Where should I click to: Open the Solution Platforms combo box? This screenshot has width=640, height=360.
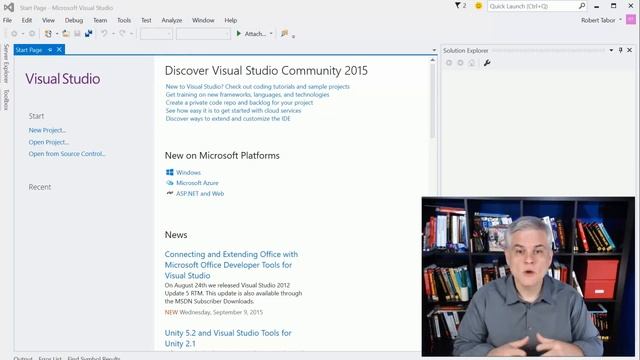pyautogui.click(x=203, y=34)
